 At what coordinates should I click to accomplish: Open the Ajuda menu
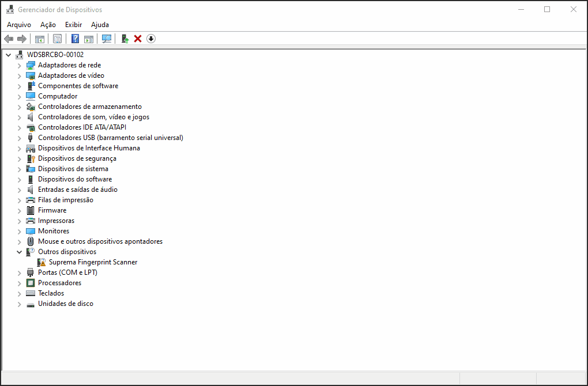click(x=100, y=25)
